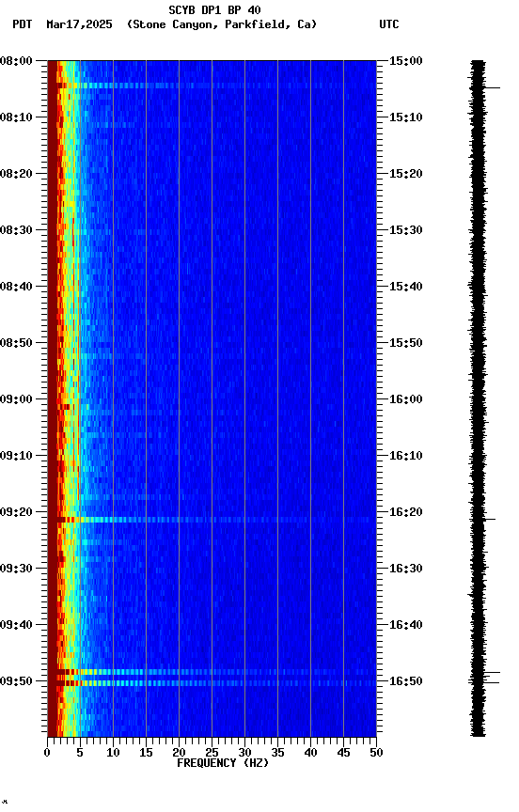Click the location text "(Stone Canyon, Parkfield, Ca)"
This screenshot has height=812, width=519.
222,24
